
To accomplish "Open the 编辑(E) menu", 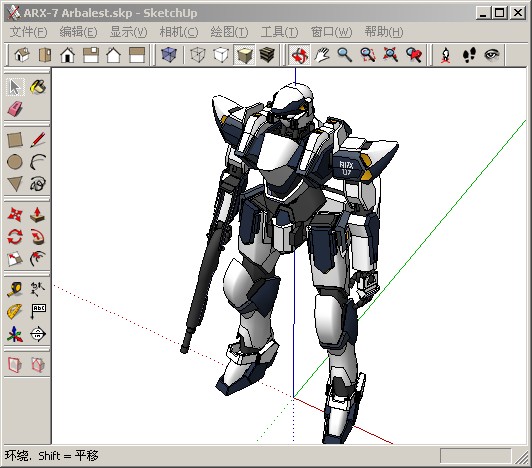I will (78, 32).
